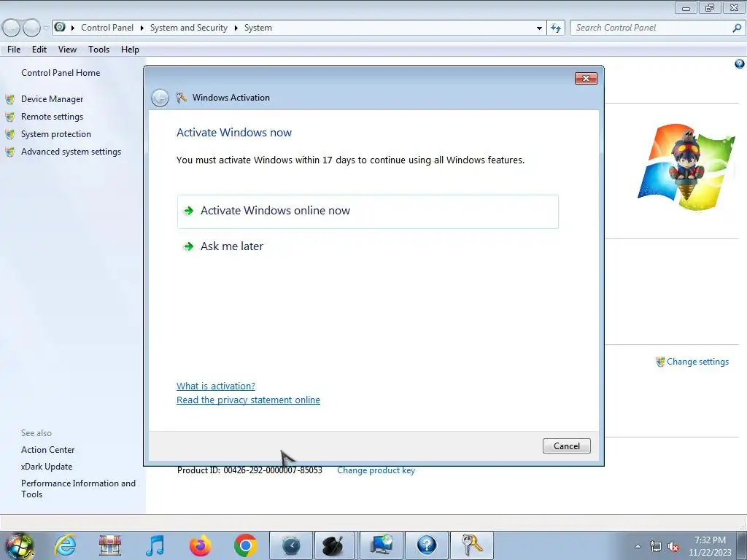
Task: Open Device Manager link
Action: (52, 99)
